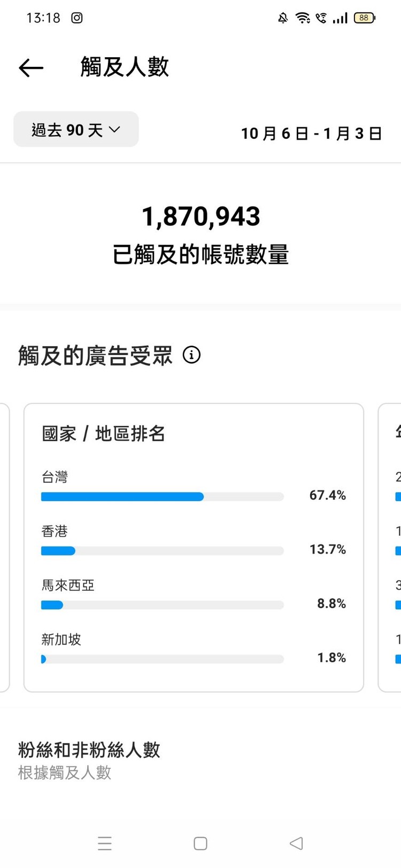Tap the reach count 1,870,943
The height and width of the screenshot is (868, 401).
tap(202, 216)
